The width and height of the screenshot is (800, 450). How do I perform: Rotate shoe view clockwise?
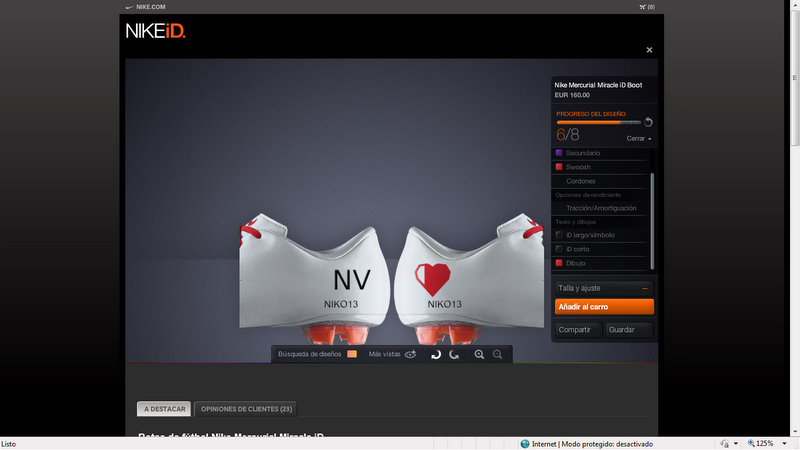pyautogui.click(x=454, y=355)
